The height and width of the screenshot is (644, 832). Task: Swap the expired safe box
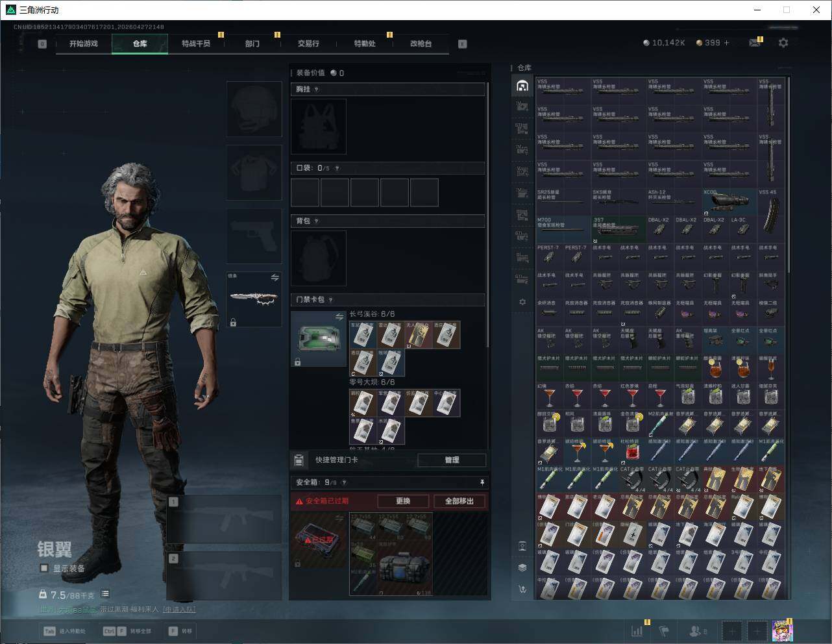pos(339,517)
